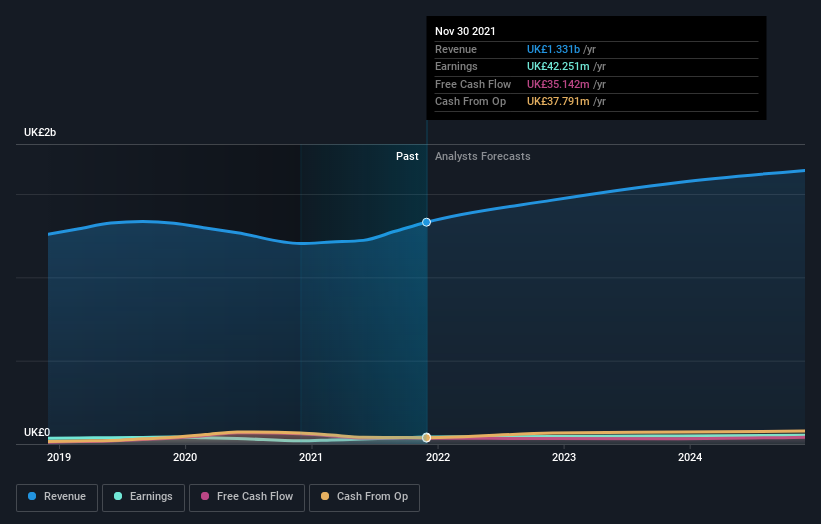Toggle the Cash From Op legend series
This screenshot has width=821, height=524.
click(x=364, y=497)
